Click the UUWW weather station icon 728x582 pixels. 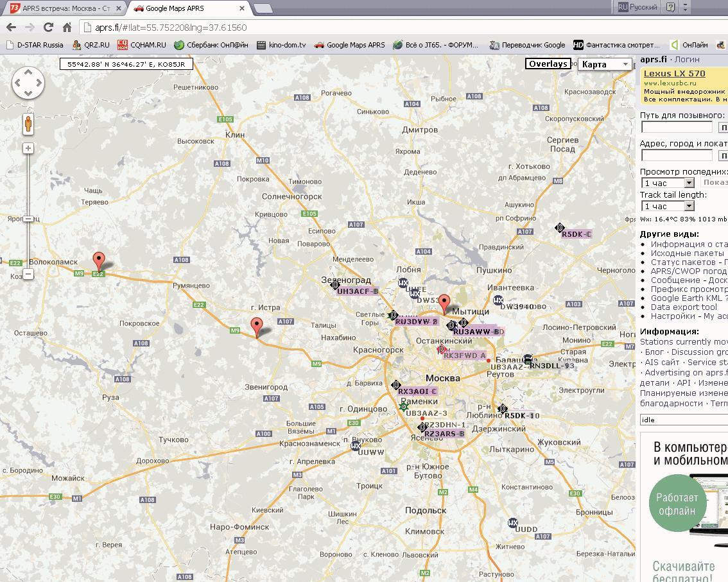click(356, 446)
